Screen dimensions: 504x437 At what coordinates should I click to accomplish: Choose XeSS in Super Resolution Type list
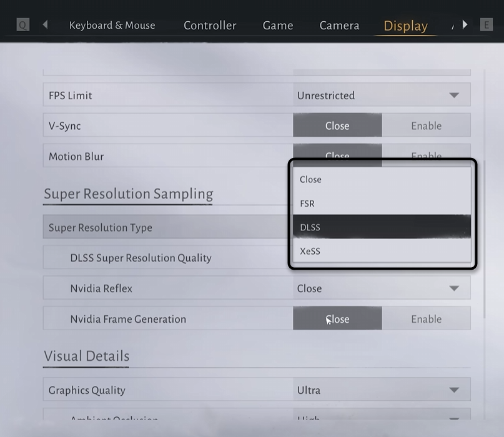382,251
